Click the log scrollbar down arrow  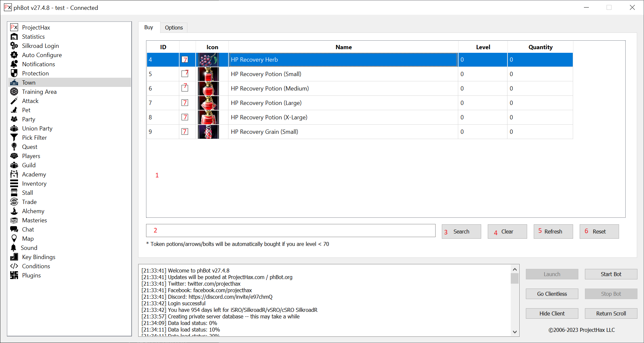pyautogui.click(x=515, y=332)
